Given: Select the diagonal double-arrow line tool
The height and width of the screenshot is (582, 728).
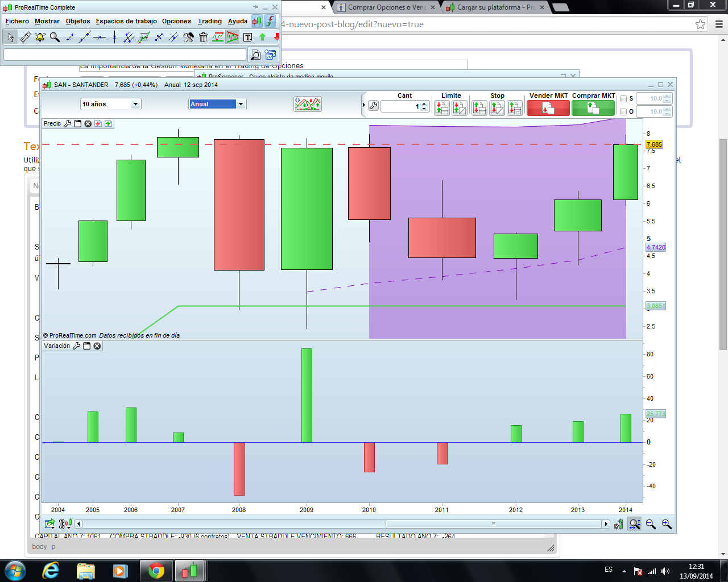Looking at the screenshot, I should coord(159,38).
